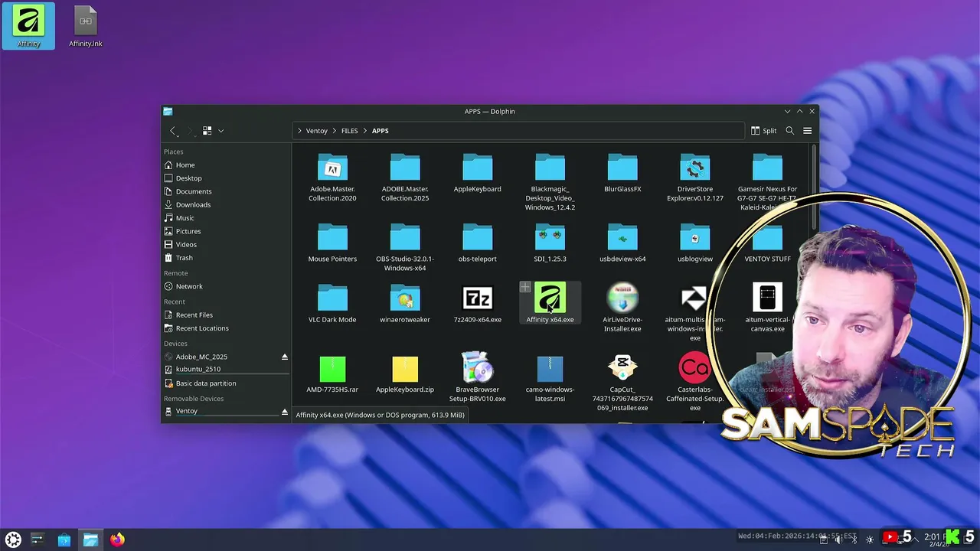This screenshot has width=980, height=551.
Task: Navigate to Ventoy in breadcrumb
Action: pyautogui.click(x=316, y=131)
